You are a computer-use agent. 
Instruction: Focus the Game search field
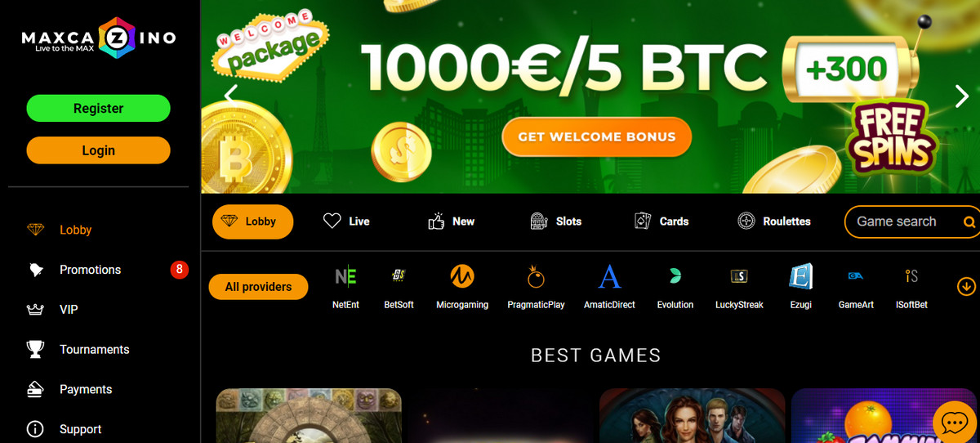coord(911,221)
